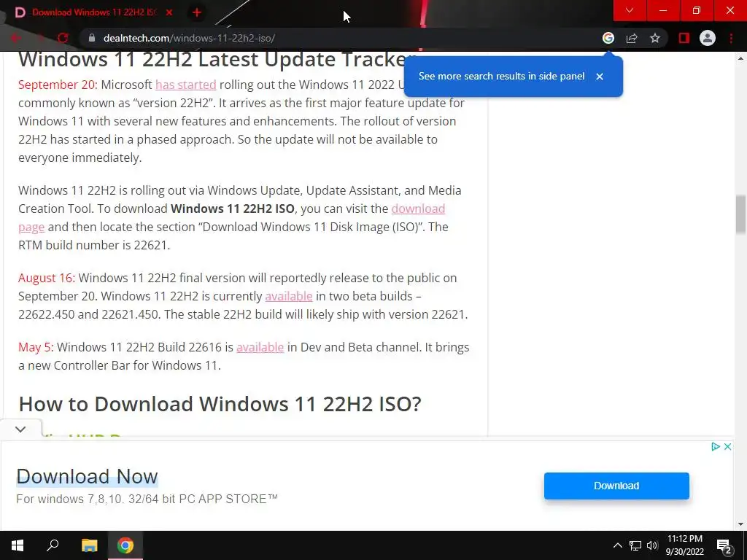Dismiss the side panel search tooltip

tap(600, 77)
